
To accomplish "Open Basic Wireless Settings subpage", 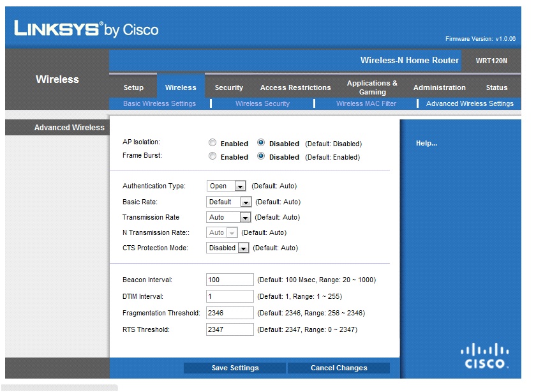I will (x=160, y=103).
